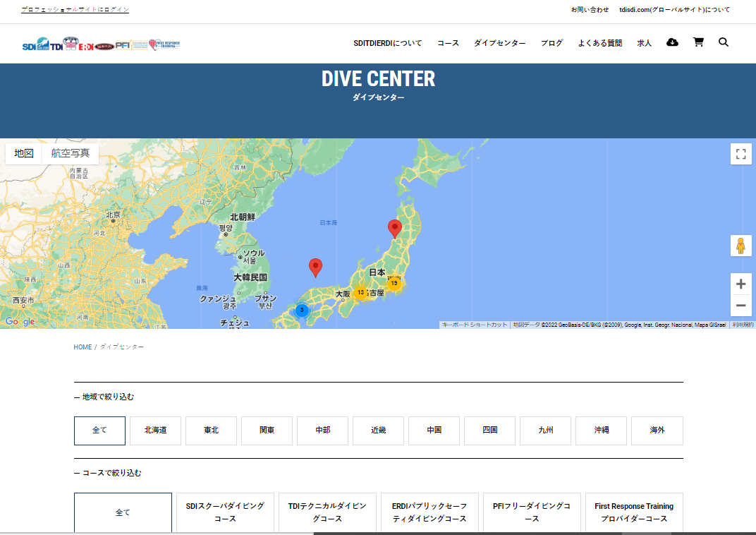This screenshot has width=756, height=535.
Task: Go to the ブログ page
Action: [551, 43]
